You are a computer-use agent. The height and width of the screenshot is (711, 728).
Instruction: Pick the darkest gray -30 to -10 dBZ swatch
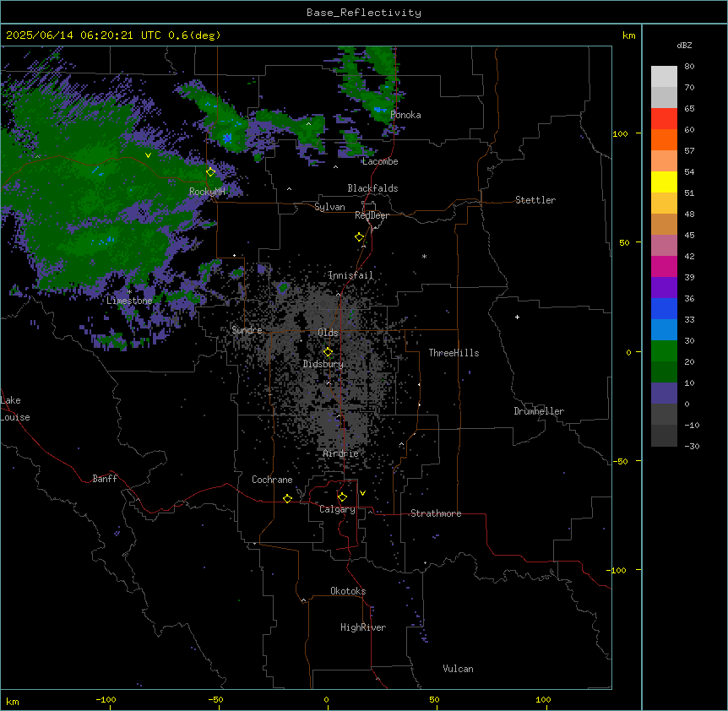pos(664,436)
